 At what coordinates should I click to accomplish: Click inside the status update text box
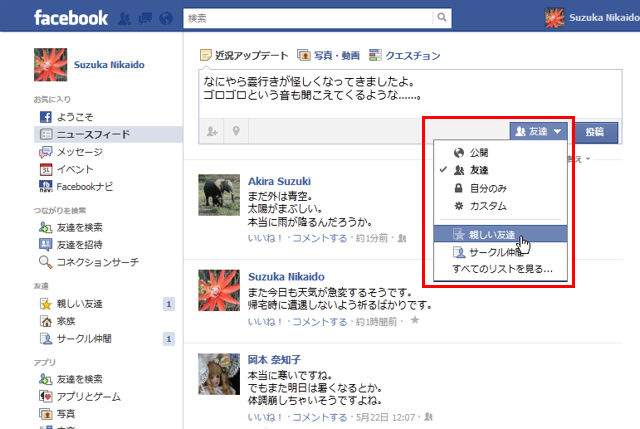coord(410,94)
